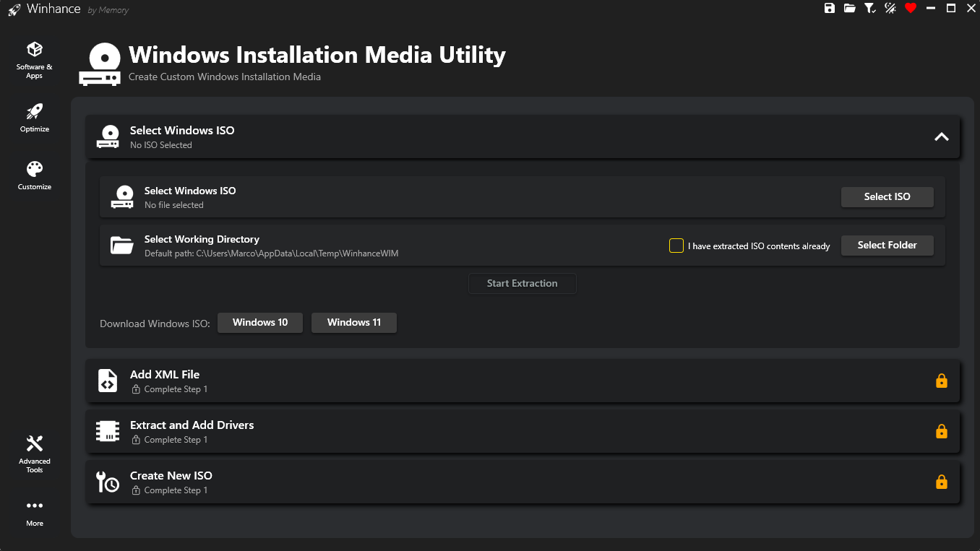Go to the Optimize rocket page
This screenshot has height=551, width=980.
tap(35, 118)
